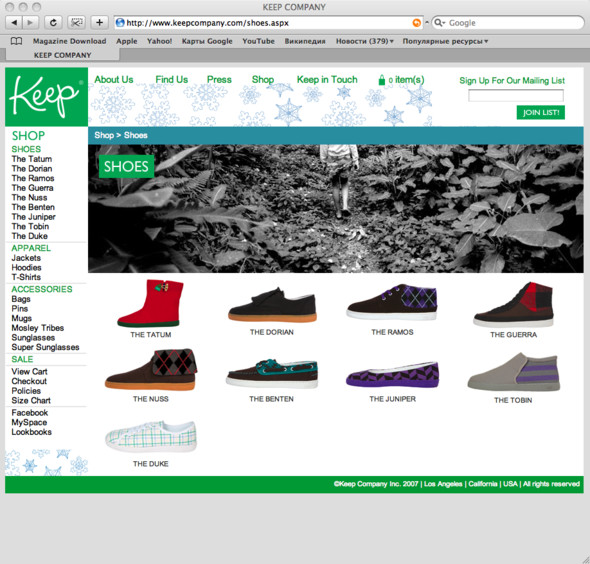This screenshot has width=590, height=564.
Task: Open The Benten teal boat shoe thumbnail
Action: [272, 373]
